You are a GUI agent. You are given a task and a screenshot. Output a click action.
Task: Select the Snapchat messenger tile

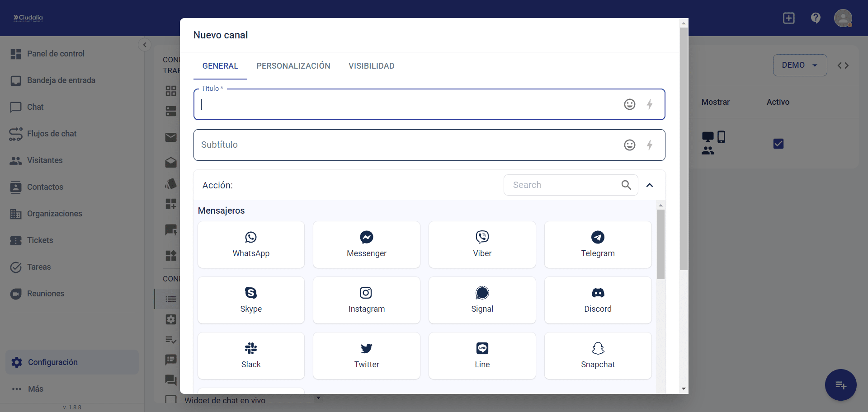pos(598,356)
